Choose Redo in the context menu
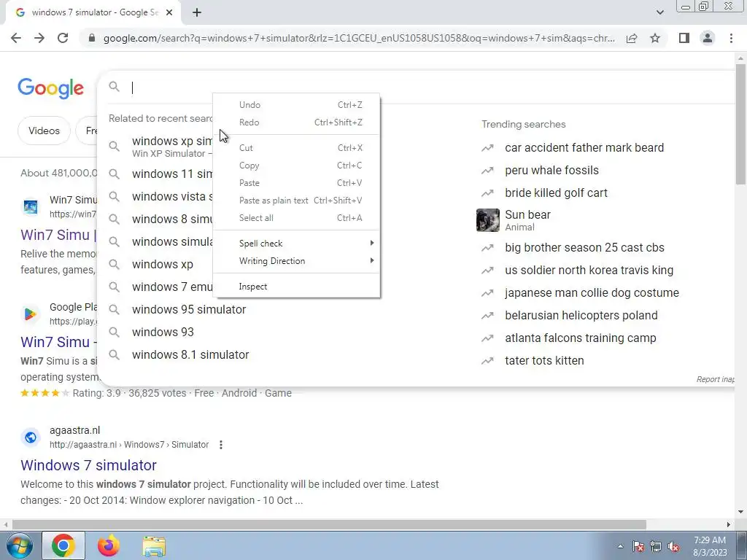 [296, 122]
